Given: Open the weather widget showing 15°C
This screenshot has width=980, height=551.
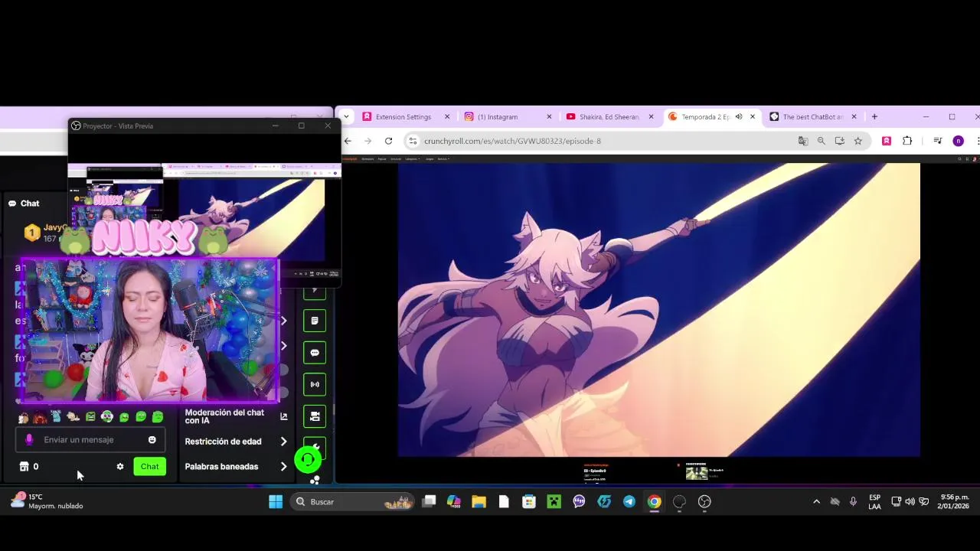Looking at the screenshot, I should click(46, 502).
